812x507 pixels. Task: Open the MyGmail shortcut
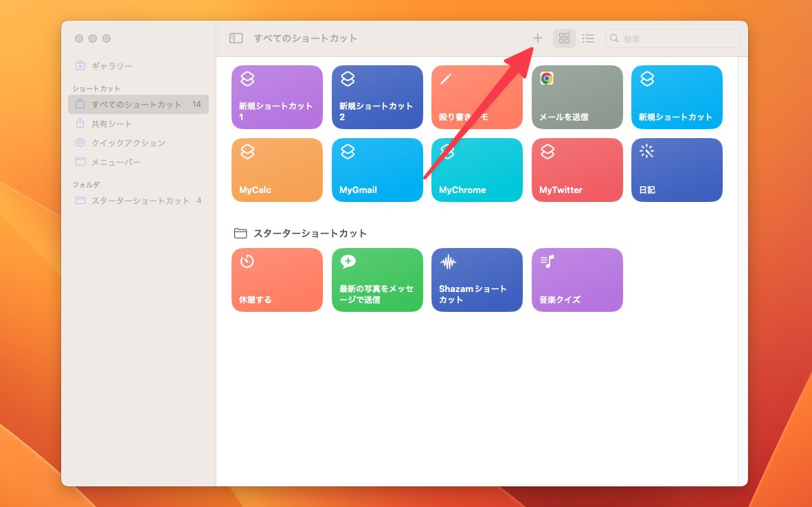coord(376,170)
